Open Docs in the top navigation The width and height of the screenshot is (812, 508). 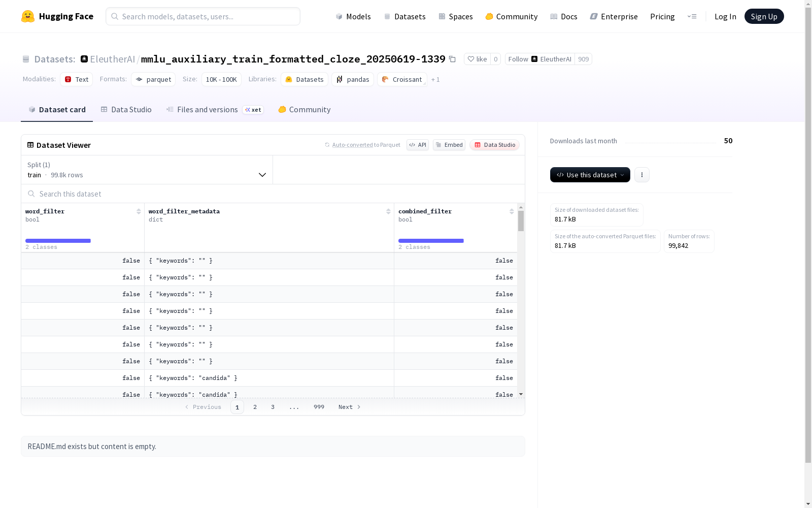coord(564,16)
